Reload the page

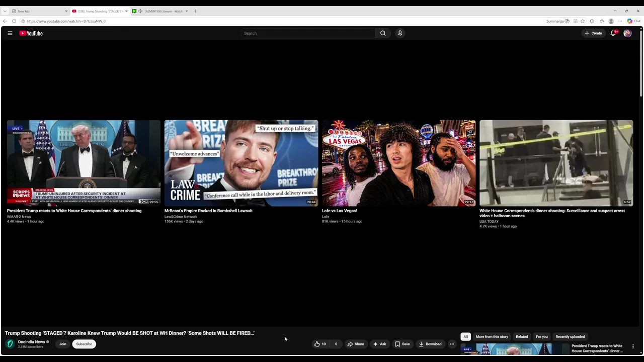tap(14, 21)
